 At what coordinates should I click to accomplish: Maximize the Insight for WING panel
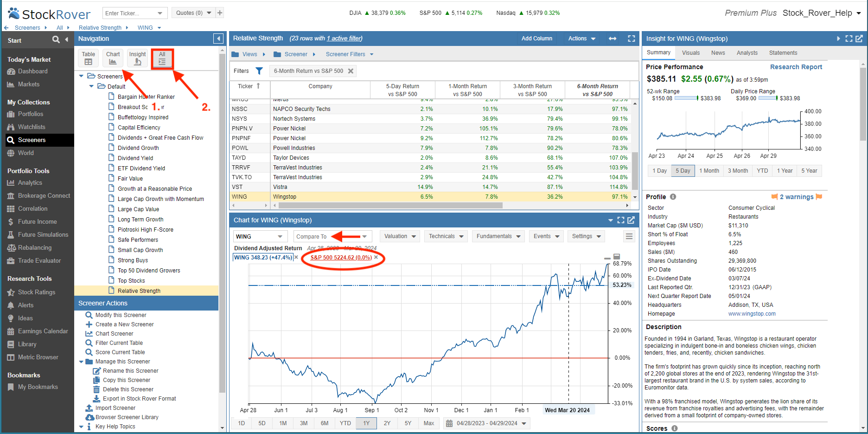(x=849, y=39)
